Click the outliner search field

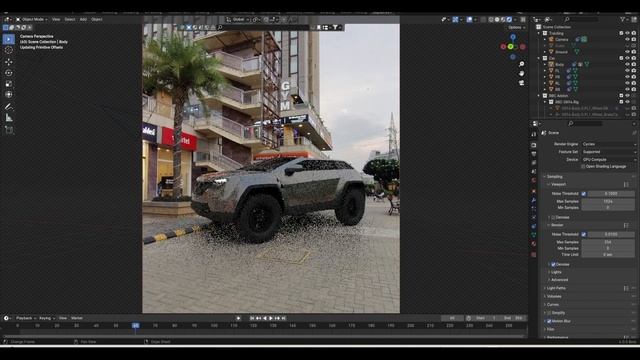coord(582,19)
